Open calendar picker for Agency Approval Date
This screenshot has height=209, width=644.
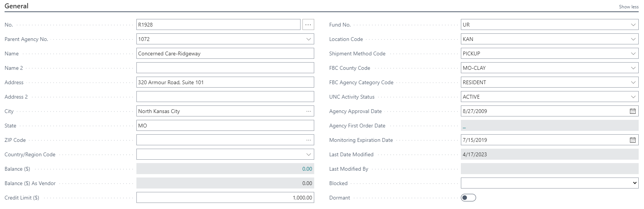tap(633, 111)
